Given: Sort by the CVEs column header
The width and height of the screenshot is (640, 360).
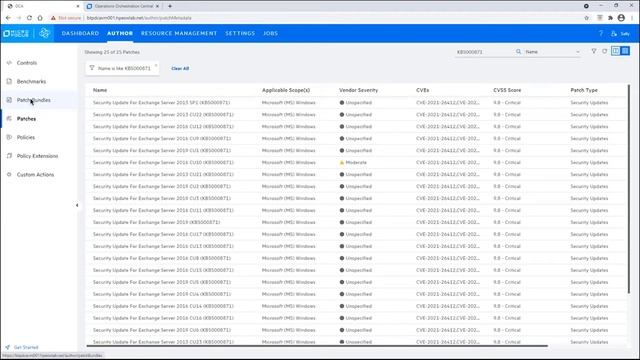Looking at the screenshot, I should coord(422,90).
